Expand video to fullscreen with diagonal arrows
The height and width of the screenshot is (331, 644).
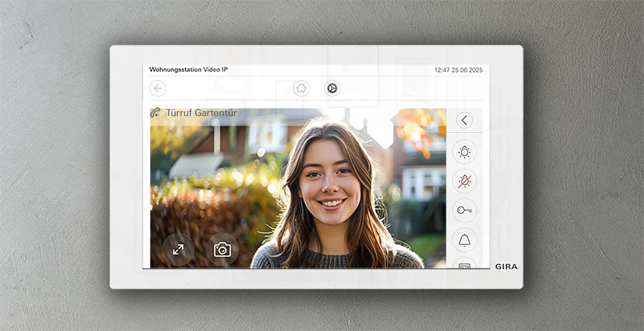(178, 249)
